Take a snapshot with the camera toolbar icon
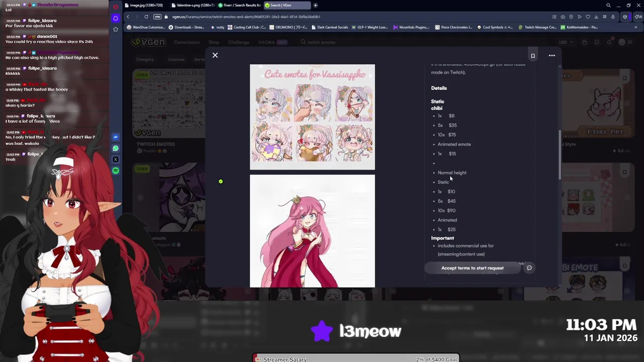 point(562,17)
